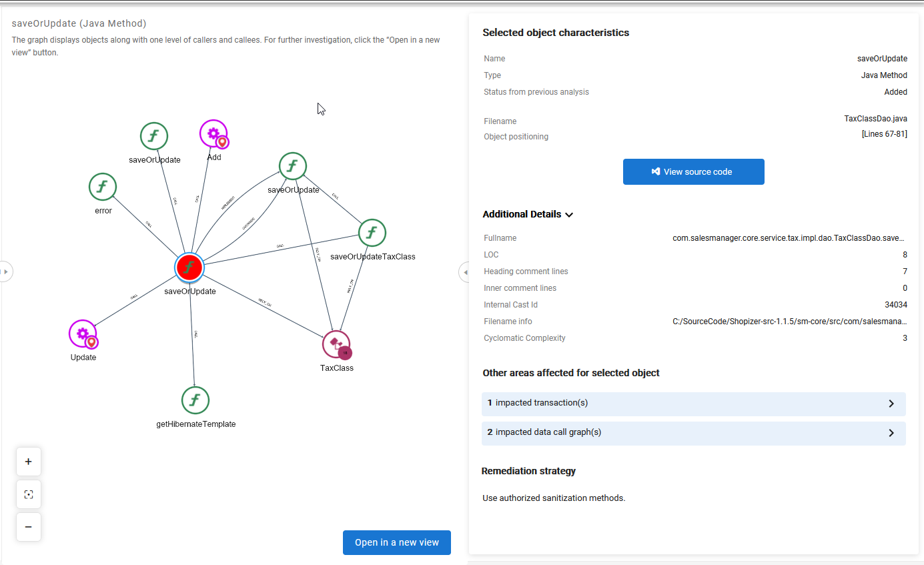
Task: Fit graph to screen icon
Action: coord(28,494)
